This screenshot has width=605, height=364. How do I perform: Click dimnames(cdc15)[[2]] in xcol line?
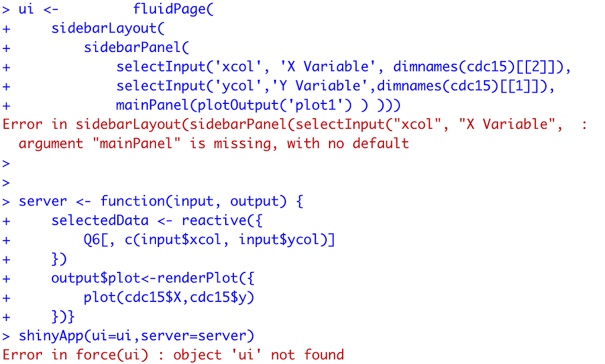click(478, 67)
